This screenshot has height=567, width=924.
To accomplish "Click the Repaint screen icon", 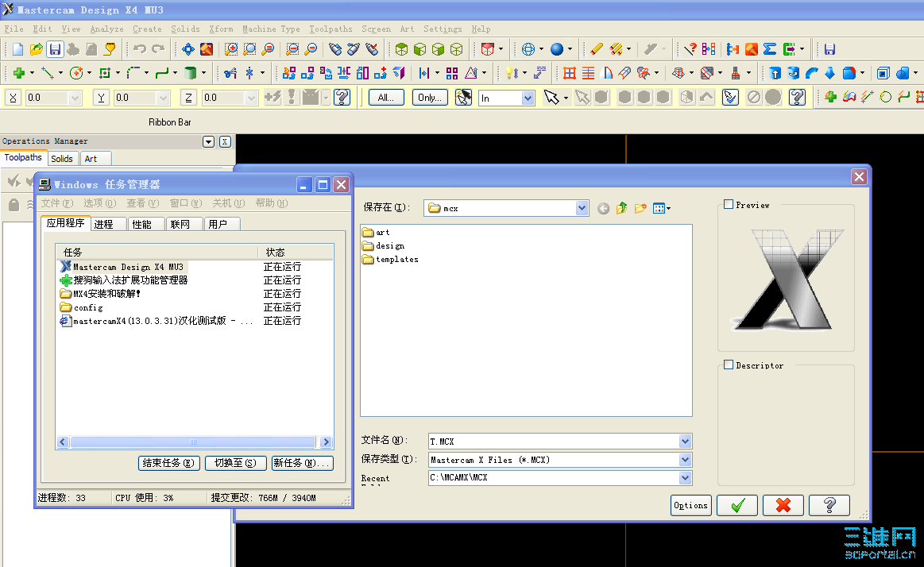I will coord(207,49).
